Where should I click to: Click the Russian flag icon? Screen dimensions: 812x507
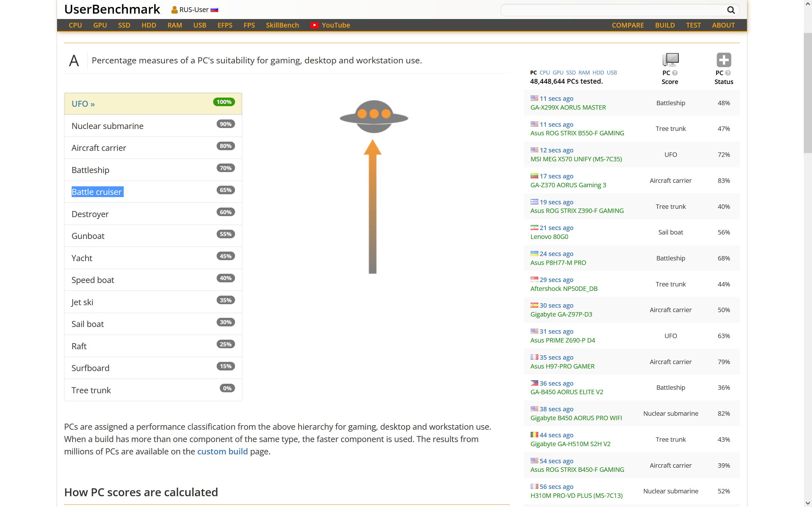[214, 10]
